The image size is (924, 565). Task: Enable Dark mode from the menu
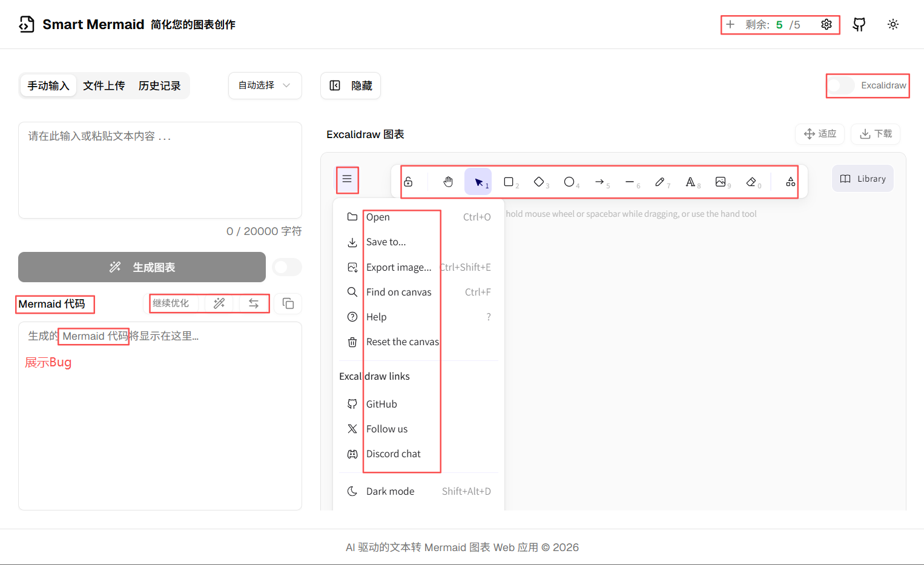(x=418, y=491)
